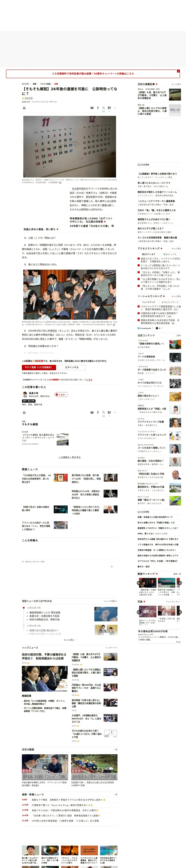This screenshot has height=868, width=186.
Task: Open ellipsis menu below author section
Action: pyautogui.click(x=115, y=412)
